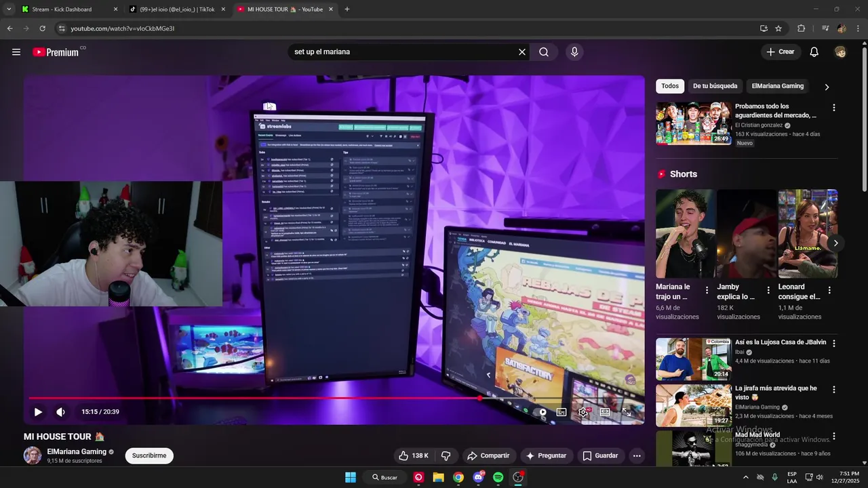Click the Preguntar button
868x488 pixels.
pyautogui.click(x=546, y=456)
